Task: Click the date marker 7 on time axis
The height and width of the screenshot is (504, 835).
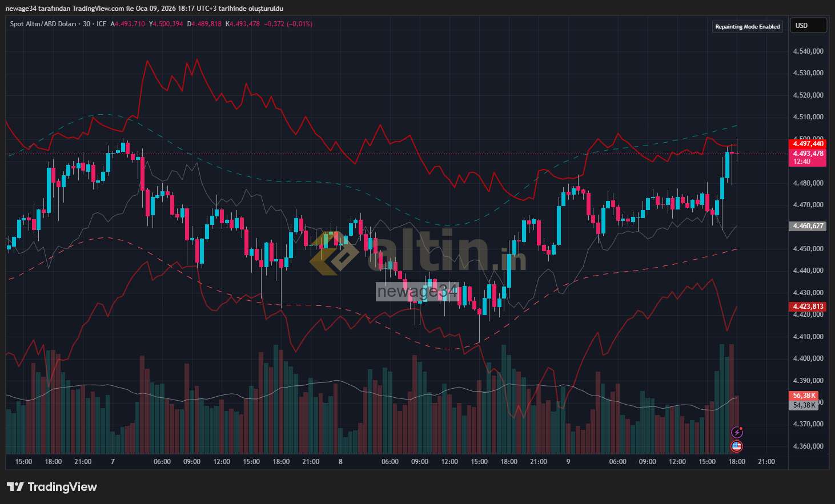Action: point(113,462)
